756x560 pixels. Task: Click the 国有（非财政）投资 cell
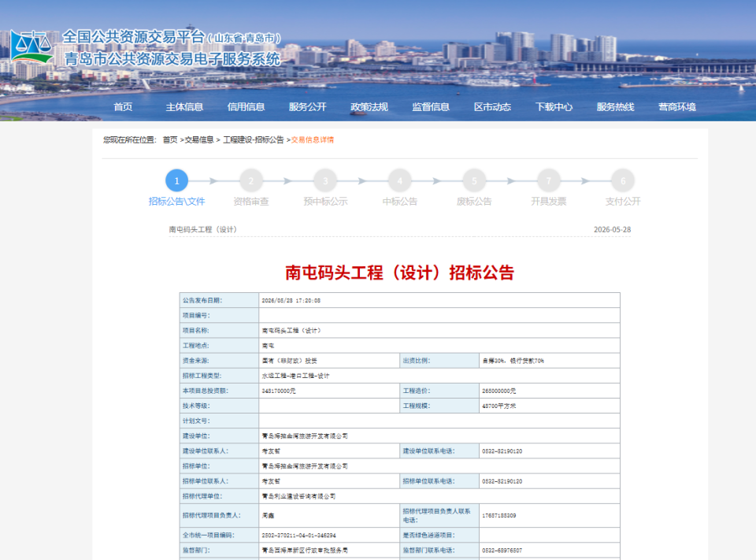click(329, 361)
